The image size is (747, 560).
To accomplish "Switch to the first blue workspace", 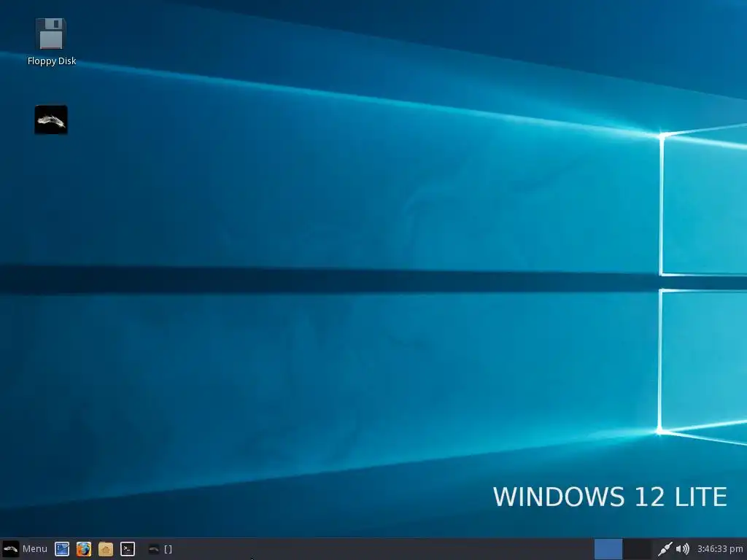I will 608,549.
